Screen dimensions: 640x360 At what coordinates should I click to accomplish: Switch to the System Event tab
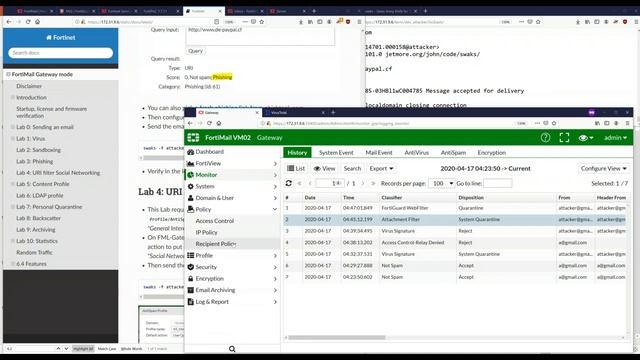(336, 153)
